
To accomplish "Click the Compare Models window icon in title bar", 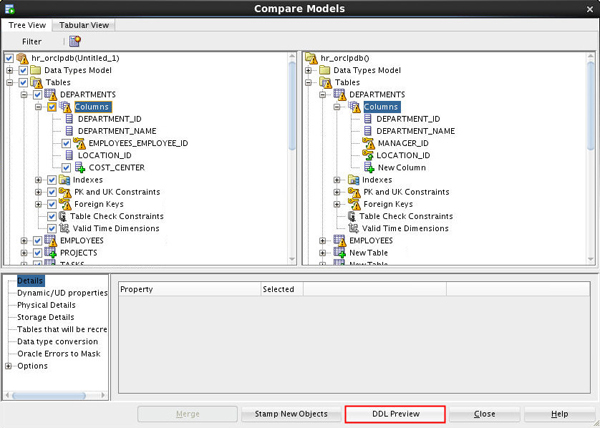I will (10, 9).
